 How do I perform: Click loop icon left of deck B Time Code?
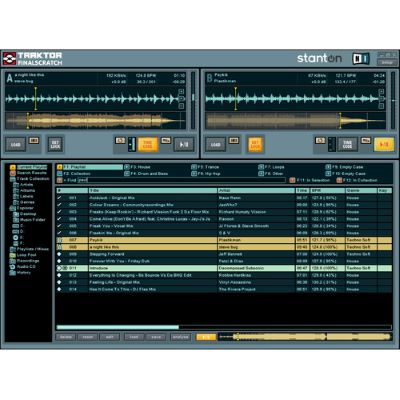(x=320, y=140)
